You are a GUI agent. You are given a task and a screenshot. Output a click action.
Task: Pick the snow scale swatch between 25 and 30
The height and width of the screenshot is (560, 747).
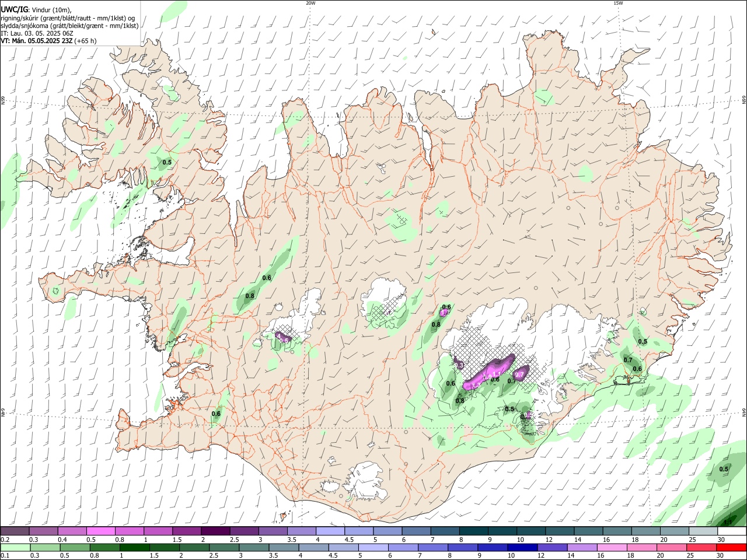[x=703, y=531]
